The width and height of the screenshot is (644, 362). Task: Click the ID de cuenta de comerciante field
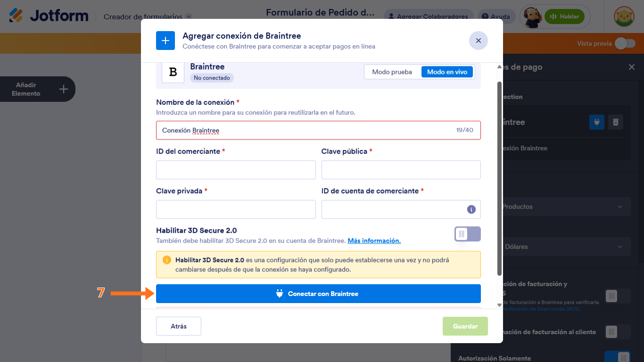401,209
